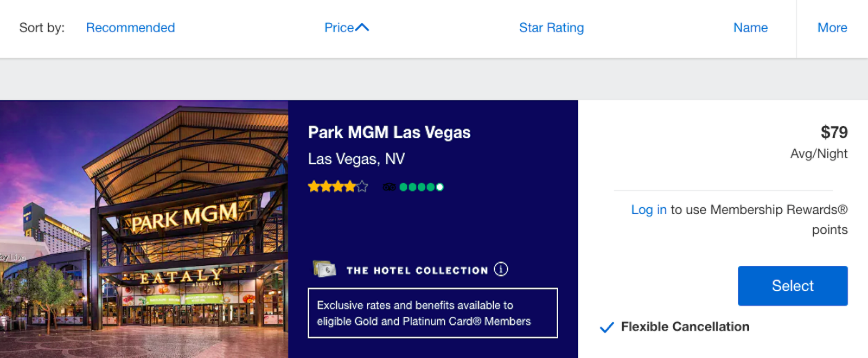This screenshot has width=868, height=358.
Task: Click the half-filled fifth TripAdvisor dot
Action: point(438,187)
